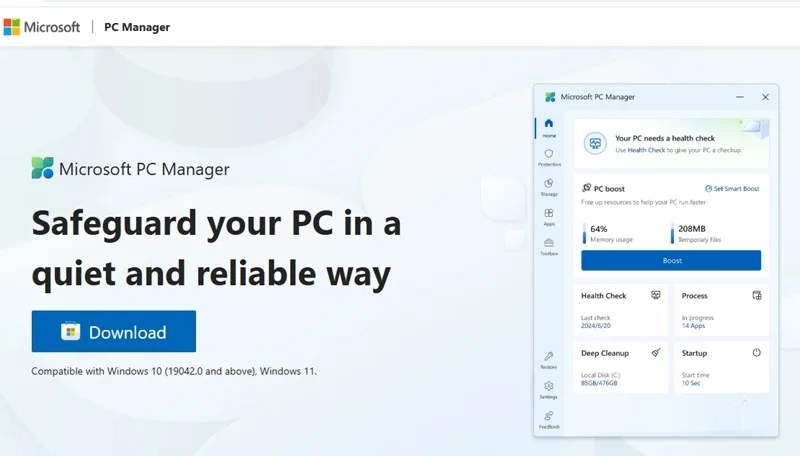Click the health check monitor icon

(x=595, y=143)
